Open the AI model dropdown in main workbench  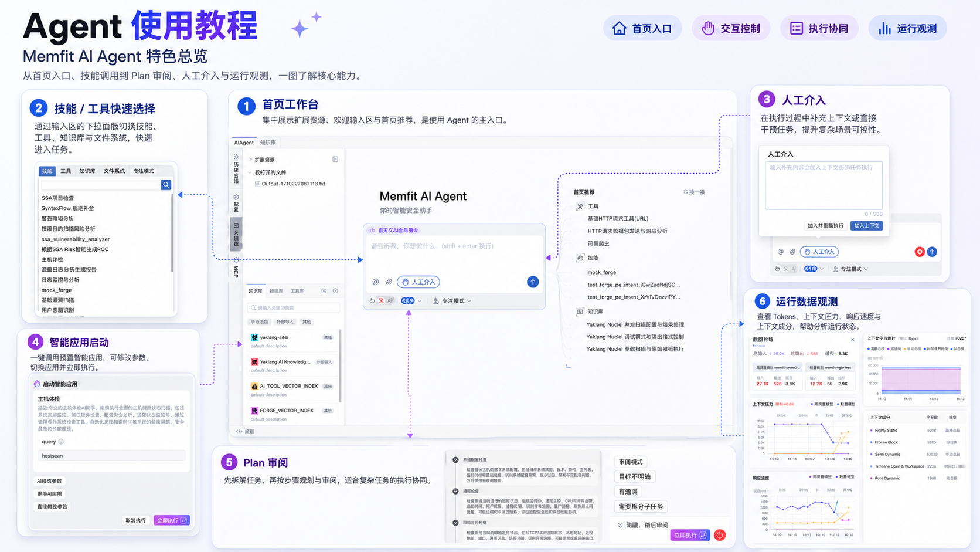click(411, 301)
